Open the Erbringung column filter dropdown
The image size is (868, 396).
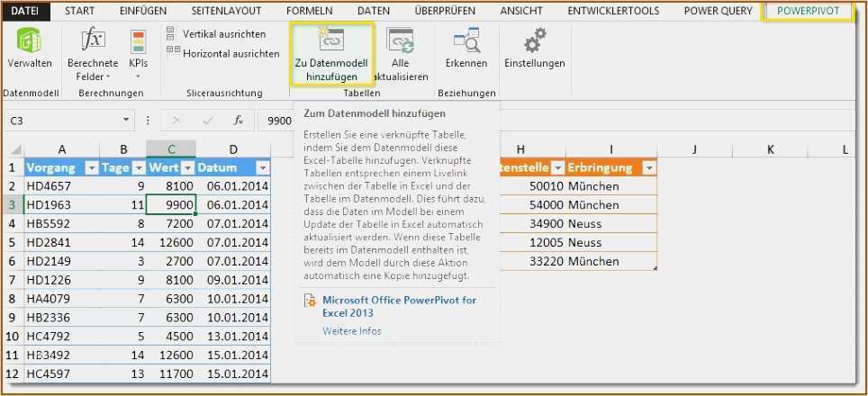click(649, 168)
